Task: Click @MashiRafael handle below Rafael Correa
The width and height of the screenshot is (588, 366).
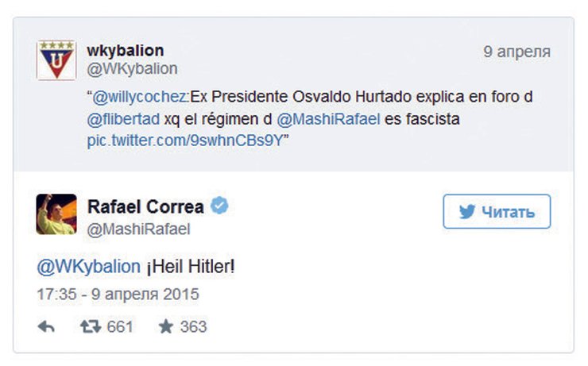Action: pyautogui.click(x=138, y=229)
